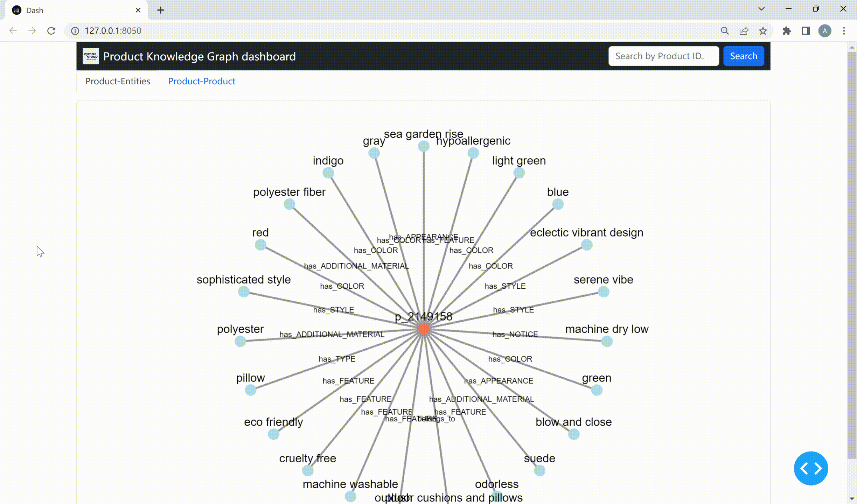Open the browser zoom magnifier icon

pos(725,31)
